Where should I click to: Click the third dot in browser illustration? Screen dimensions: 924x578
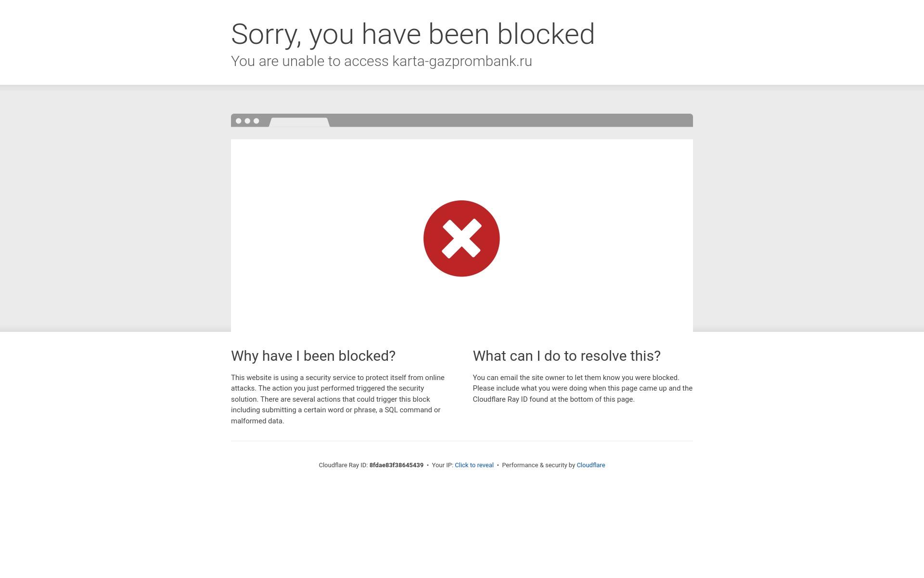tap(257, 121)
